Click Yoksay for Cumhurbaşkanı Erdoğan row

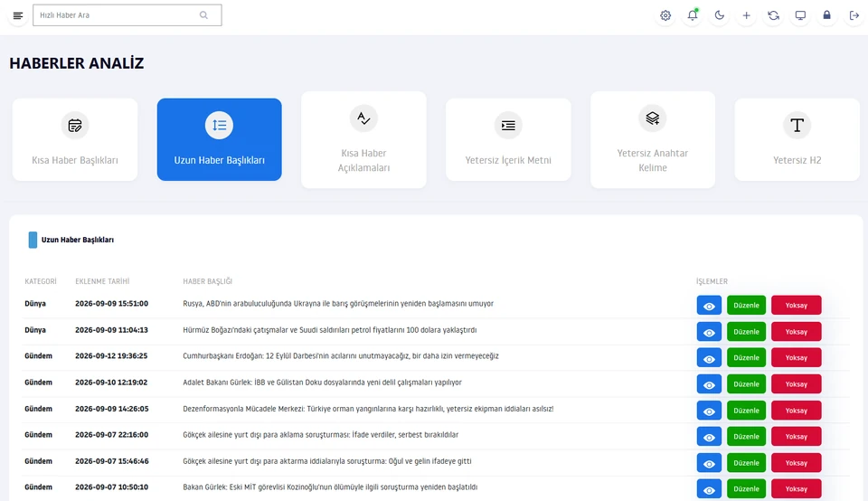796,358
